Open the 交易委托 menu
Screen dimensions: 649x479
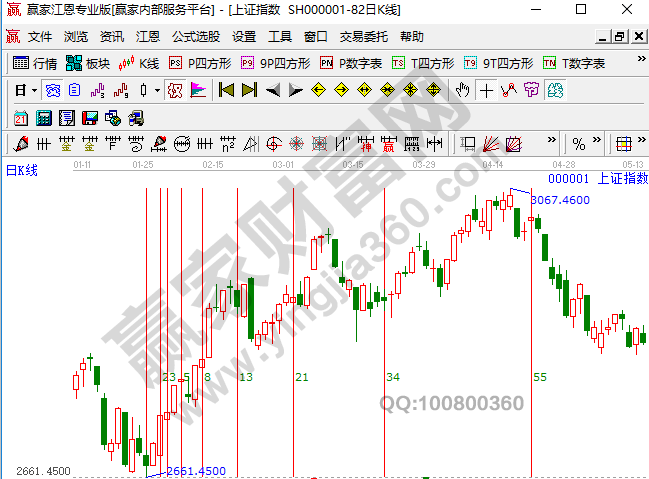click(x=364, y=36)
